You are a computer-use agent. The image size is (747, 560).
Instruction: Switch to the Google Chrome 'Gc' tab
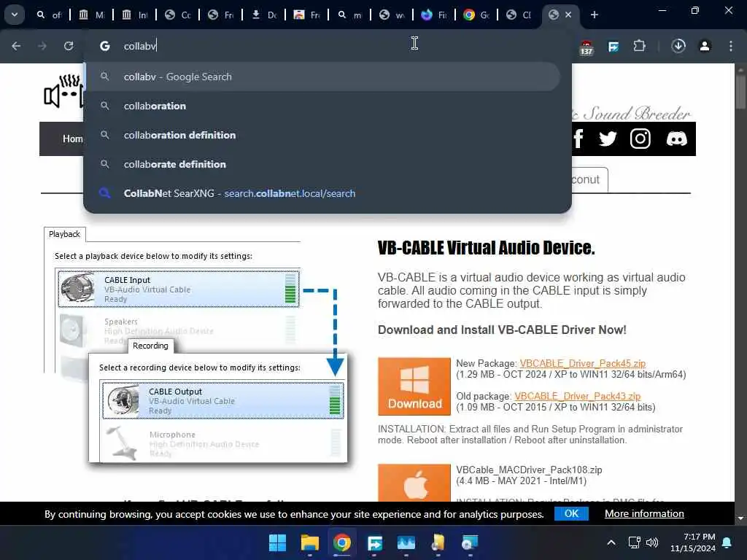[476, 15]
